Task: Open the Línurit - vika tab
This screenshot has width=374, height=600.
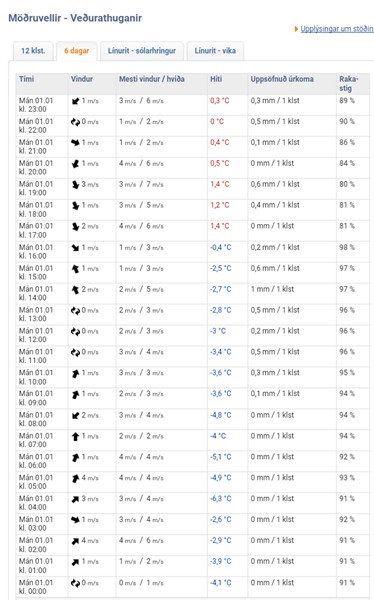Action: 215,51
